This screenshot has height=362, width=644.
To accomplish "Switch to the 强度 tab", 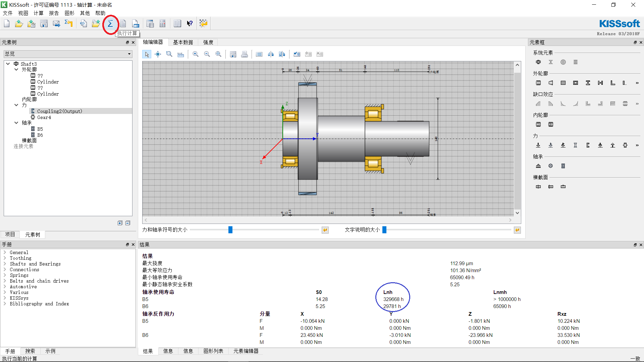I will click(x=208, y=42).
